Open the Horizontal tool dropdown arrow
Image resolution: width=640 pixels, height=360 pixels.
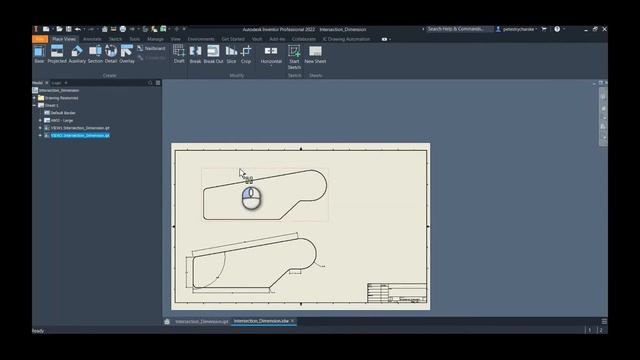point(271,66)
